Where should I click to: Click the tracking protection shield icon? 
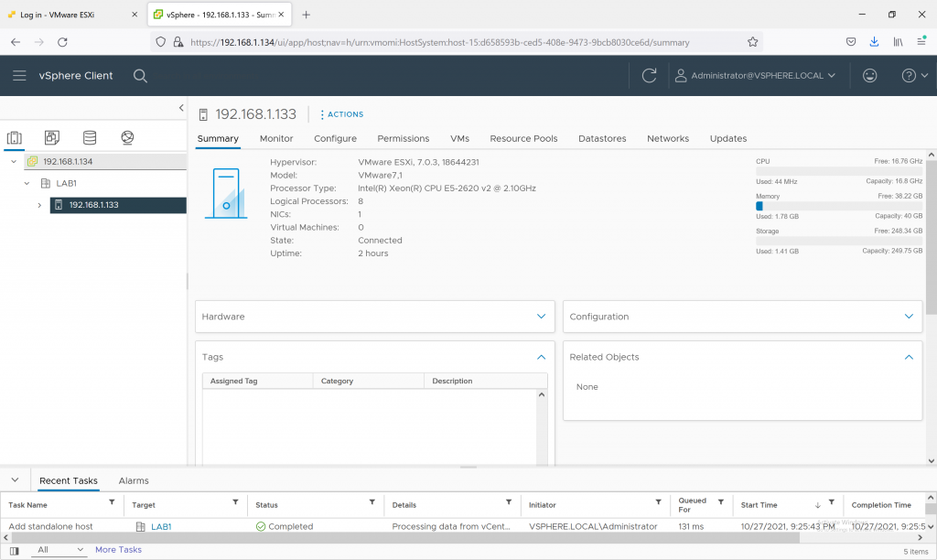point(160,42)
